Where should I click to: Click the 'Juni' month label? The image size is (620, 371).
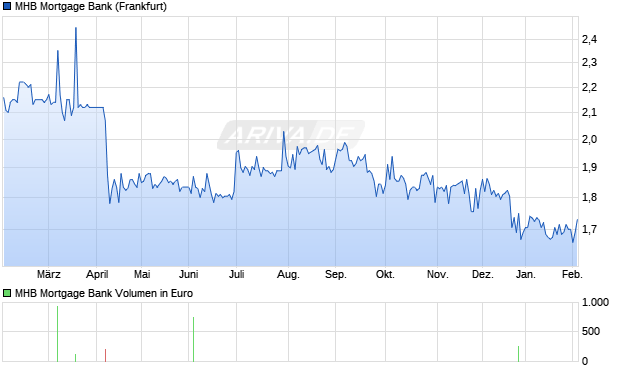pyautogui.click(x=189, y=274)
